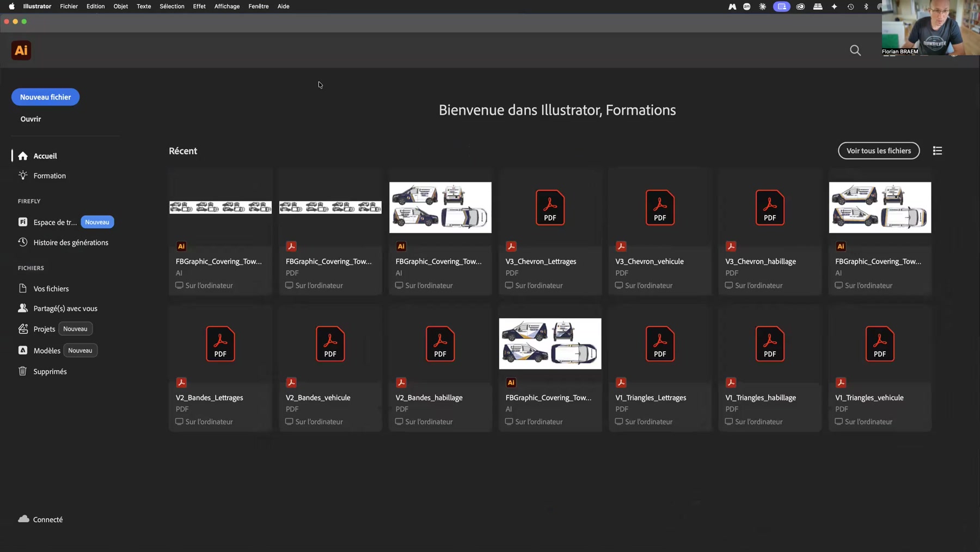This screenshot has height=552, width=980.
Task: Open V1_Triangles_habillage PDF card
Action: (770, 368)
